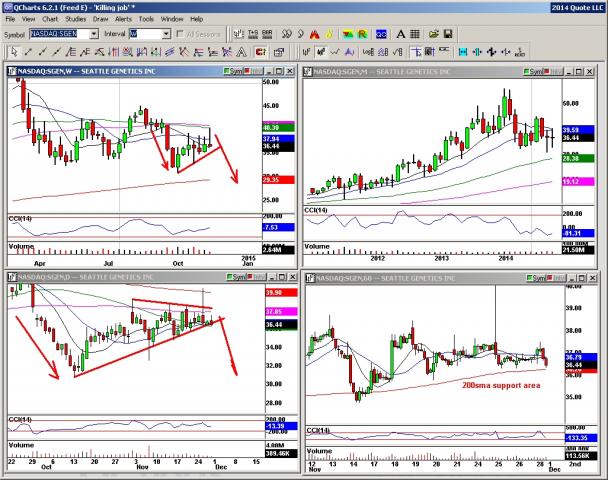Open the View menu
The height and width of the screenshot is (480, 608).
click(x=28, y=19)
